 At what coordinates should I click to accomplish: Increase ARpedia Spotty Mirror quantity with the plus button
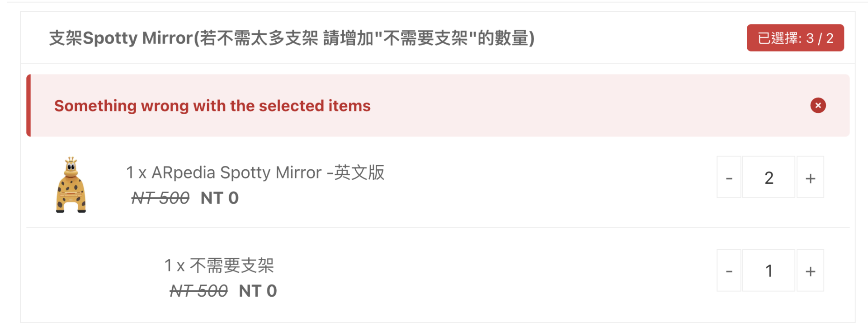click(x=810, y=177)
